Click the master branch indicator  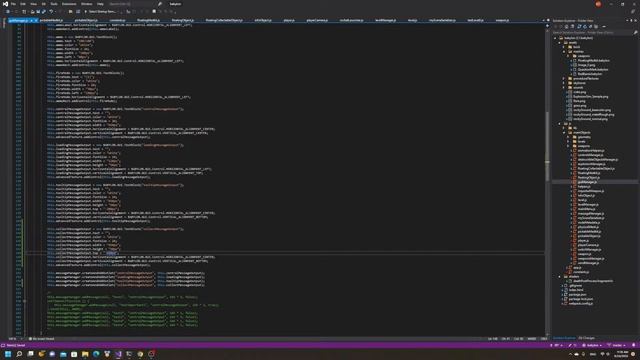[x=617, y=345]
